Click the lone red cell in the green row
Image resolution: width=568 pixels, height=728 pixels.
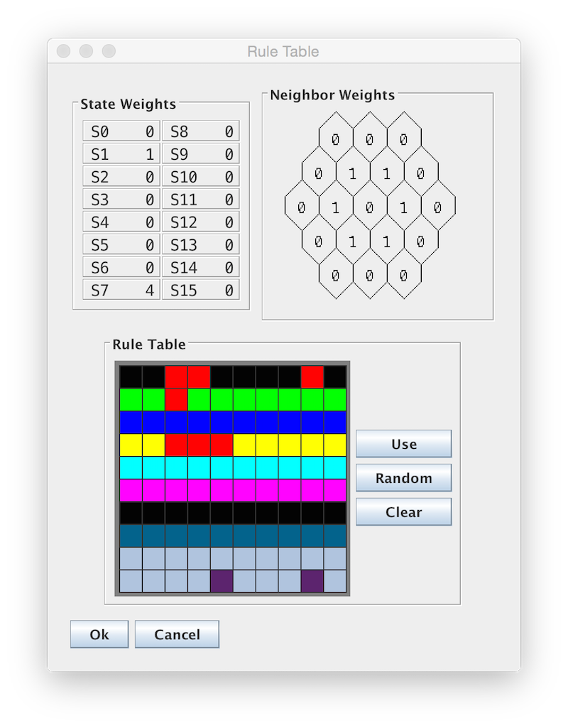[176, 399]
